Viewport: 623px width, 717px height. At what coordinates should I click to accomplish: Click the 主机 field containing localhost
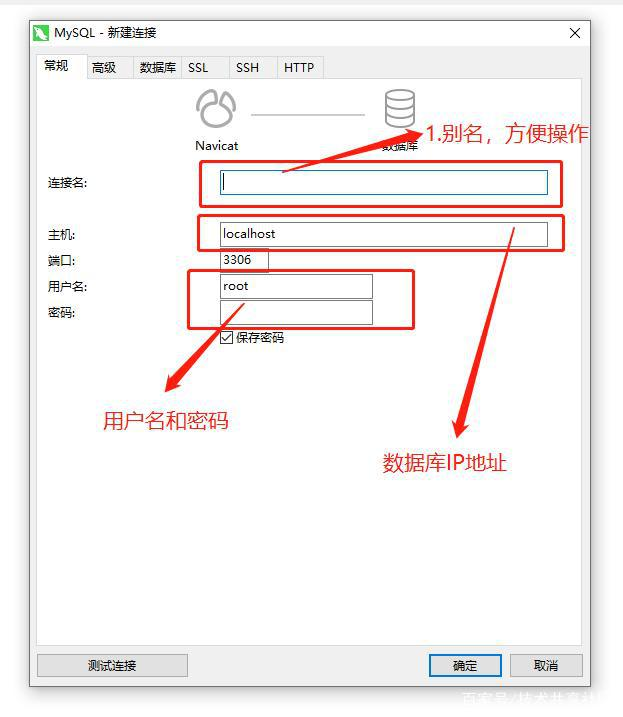tap(384, 234)
